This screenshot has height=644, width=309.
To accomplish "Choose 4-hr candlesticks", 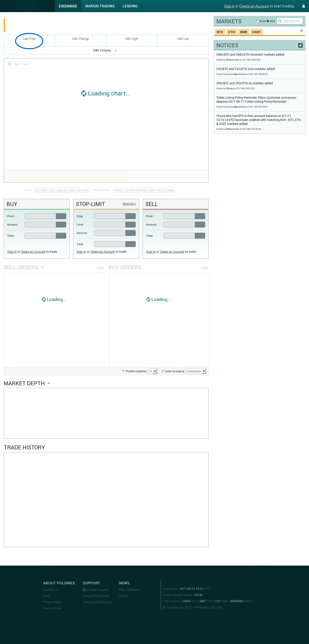I will coord(161,190).
